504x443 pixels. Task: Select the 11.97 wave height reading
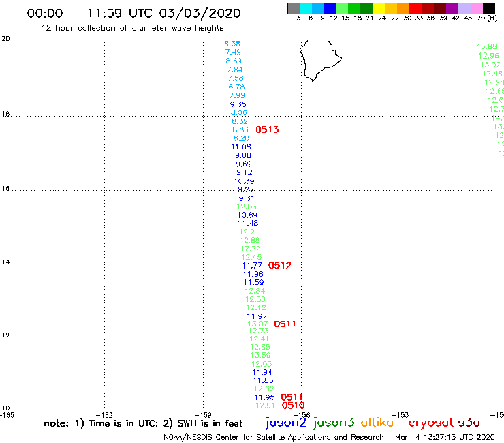tap(257, 316)
